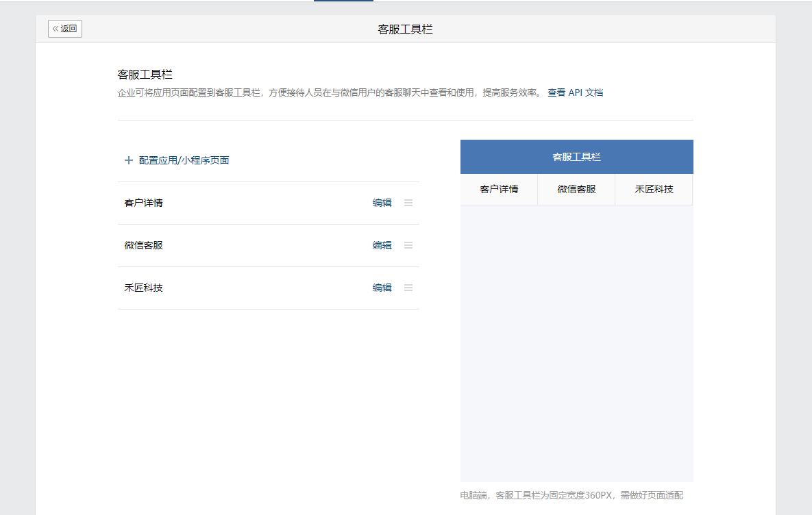Open the 查看 API 文档 link
812x515 pixels.
pyautogui.click(x=575, y=92)
